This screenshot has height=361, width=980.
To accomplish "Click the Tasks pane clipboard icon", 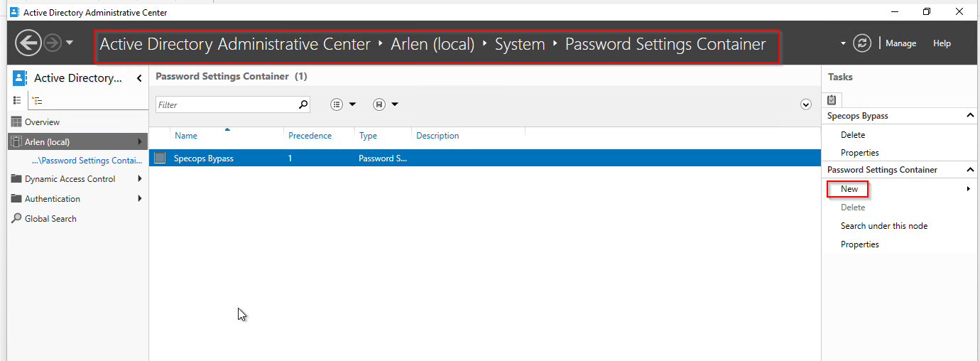I will [x=832, y=99].
